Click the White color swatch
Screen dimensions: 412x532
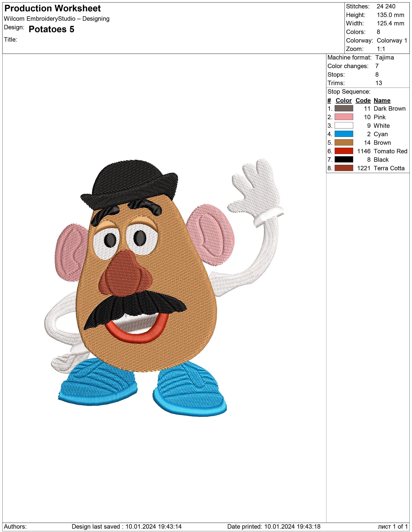click(x=344, y=125)
